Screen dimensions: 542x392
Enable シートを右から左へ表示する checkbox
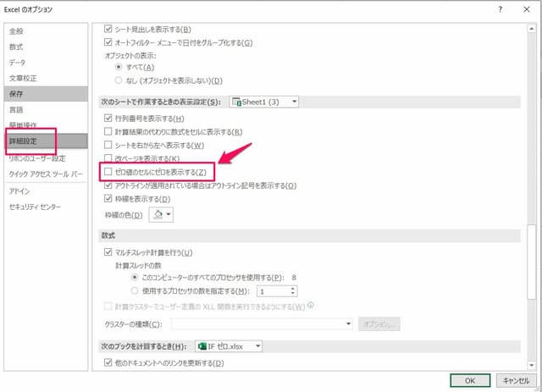point(108,145)
